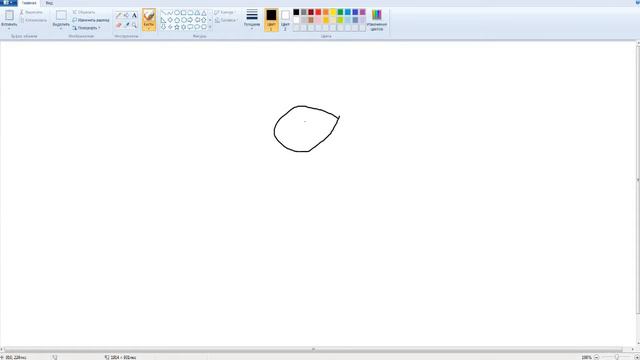Select the Text tool (letter A)
Screen dimensions: 640x360
pyautogui.click(x=134, y=16)
